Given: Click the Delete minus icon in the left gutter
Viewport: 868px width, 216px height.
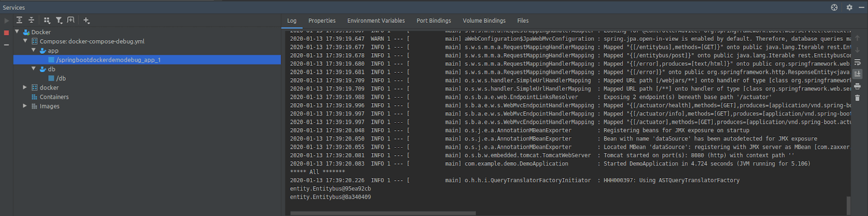Looking at the screenshot, I should [7, 45].
